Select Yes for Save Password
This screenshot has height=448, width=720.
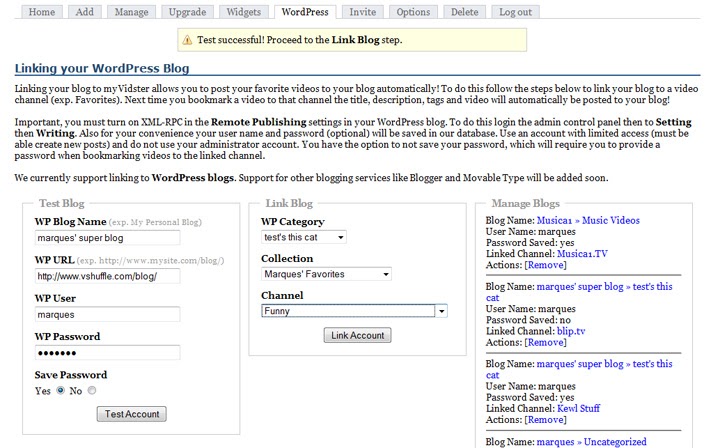click(60, 390)
